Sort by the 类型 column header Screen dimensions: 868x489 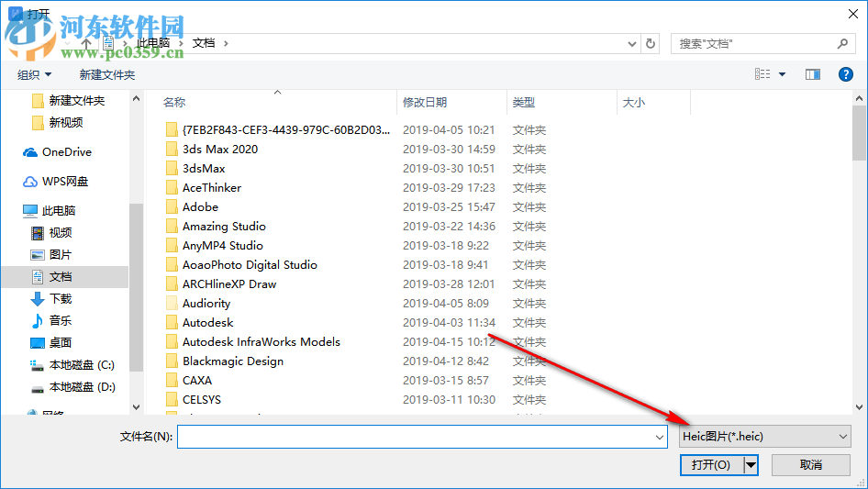(524, 103)
